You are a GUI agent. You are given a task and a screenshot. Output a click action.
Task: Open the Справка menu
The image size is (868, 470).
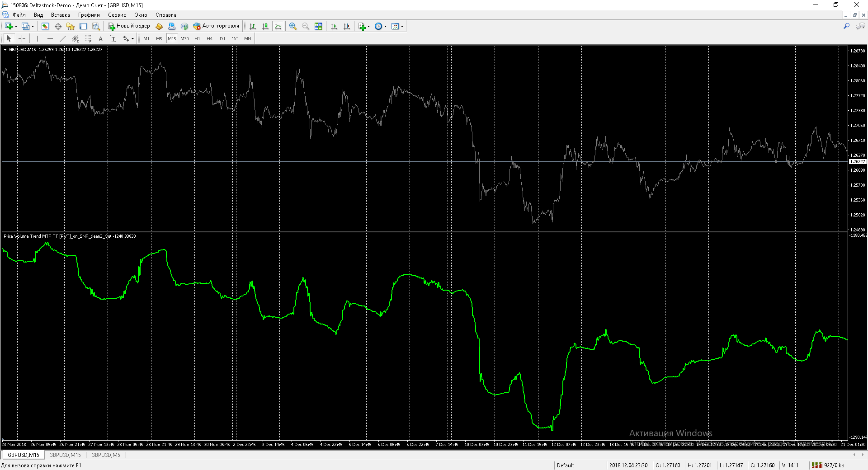166,15
